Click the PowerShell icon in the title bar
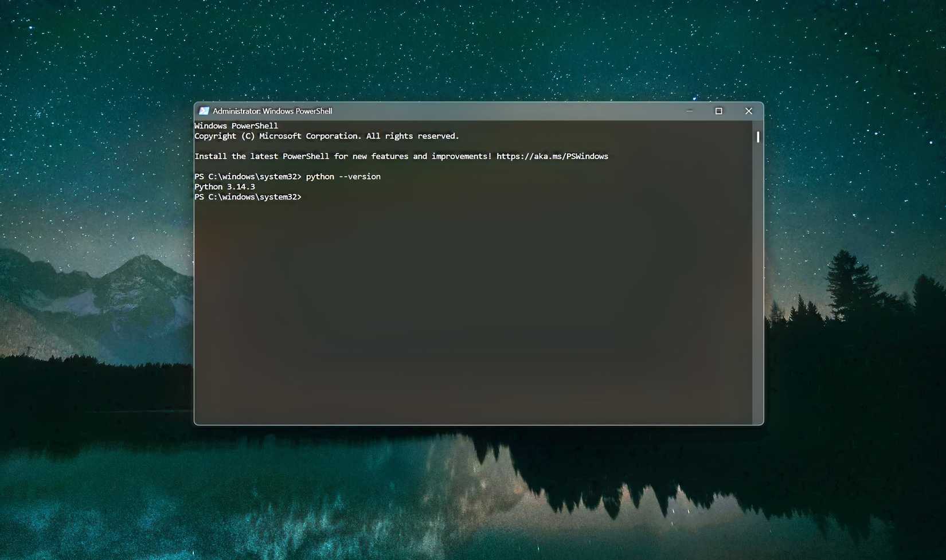The width and height of the screenshot is (946, 560). pyautogui.click(x=204, y=111)
